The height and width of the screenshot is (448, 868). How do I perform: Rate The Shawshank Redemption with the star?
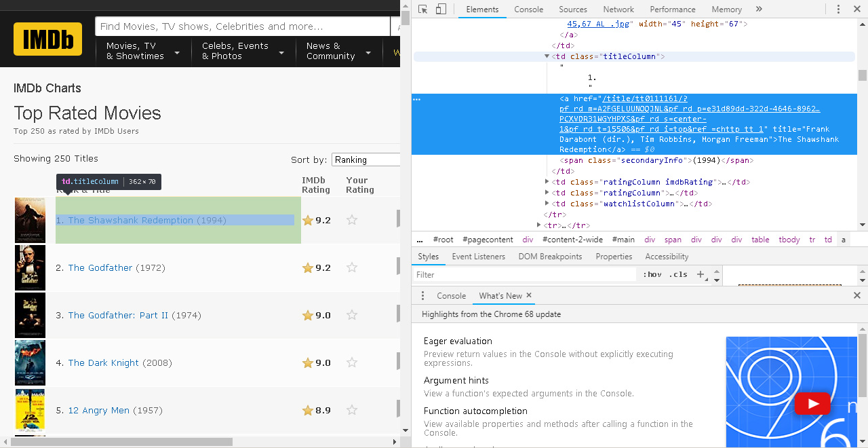[352, 220]
